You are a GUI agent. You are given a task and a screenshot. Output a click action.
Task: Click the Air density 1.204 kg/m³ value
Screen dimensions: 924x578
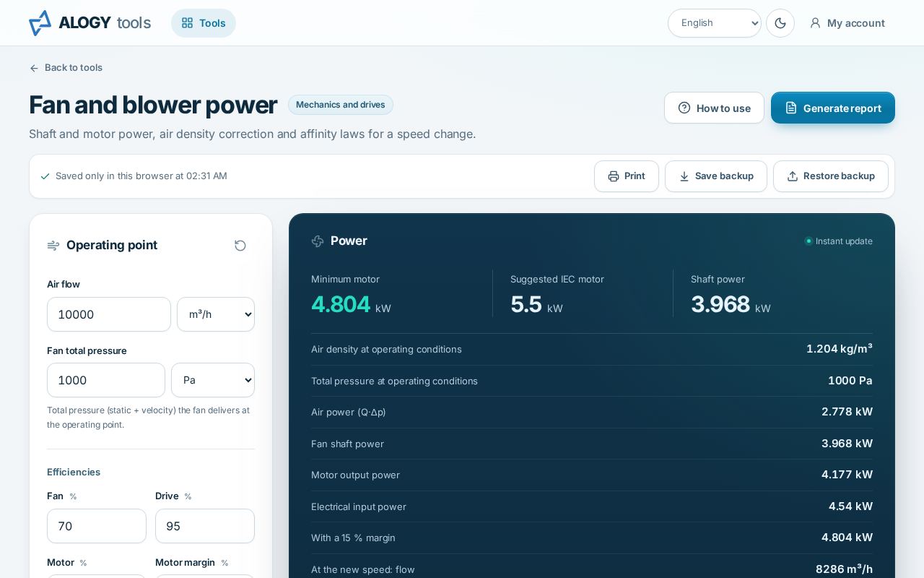click(x=840, y=349)
